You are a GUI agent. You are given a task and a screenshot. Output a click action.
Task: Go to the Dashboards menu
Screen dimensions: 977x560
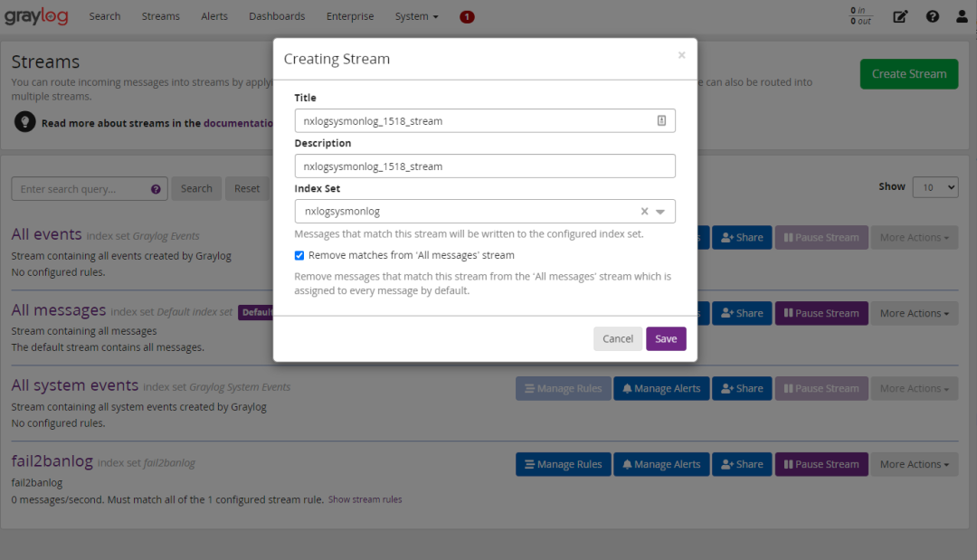coord(277,16)
